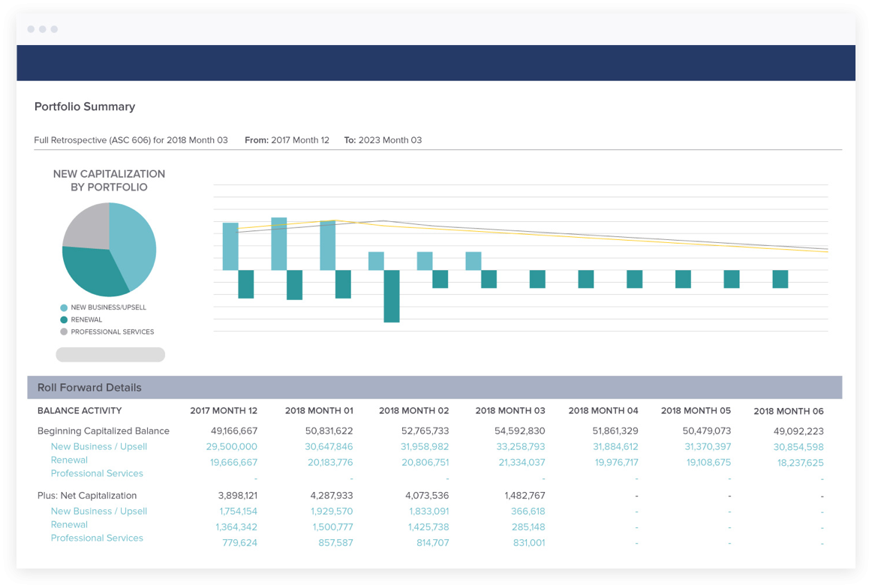Select the Beginning Capitalized Balance row label

pos(104,430)
